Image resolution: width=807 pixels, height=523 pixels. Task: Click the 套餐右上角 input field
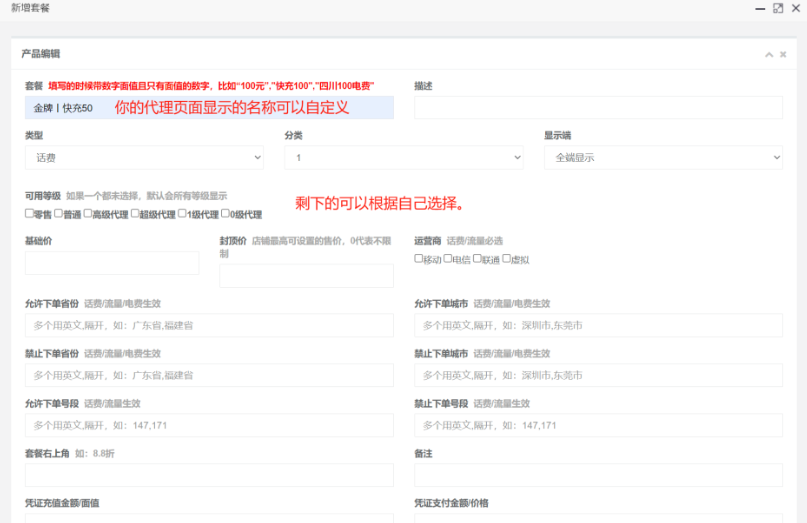click(x=209, y=475)
